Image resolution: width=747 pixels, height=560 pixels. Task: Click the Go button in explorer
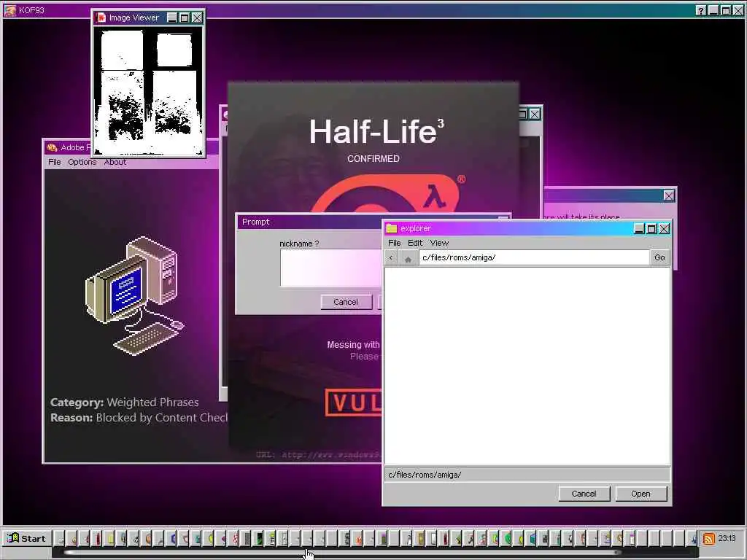tap(659, 257)
